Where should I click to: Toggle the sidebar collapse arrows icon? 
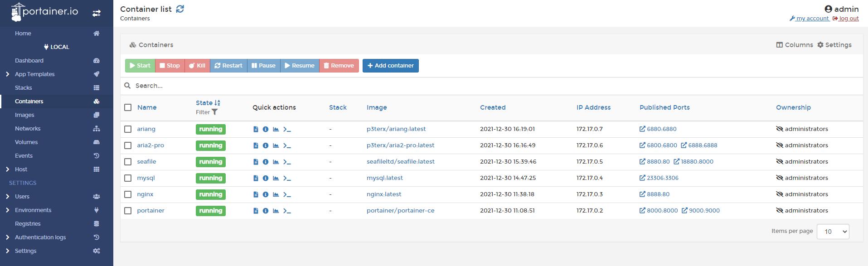(97, 13)
